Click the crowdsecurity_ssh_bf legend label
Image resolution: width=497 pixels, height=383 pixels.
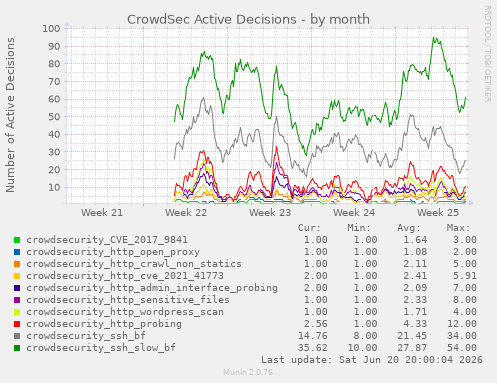click(x=86, y=336)
